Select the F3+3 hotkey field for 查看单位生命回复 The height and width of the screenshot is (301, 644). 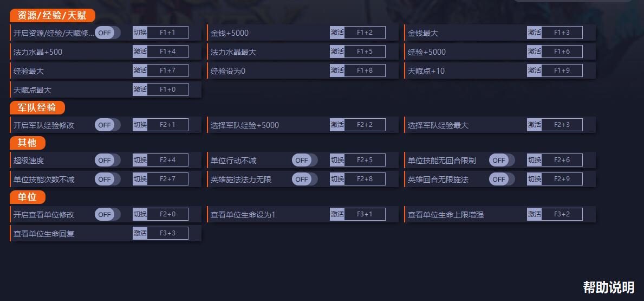[167, 233]
